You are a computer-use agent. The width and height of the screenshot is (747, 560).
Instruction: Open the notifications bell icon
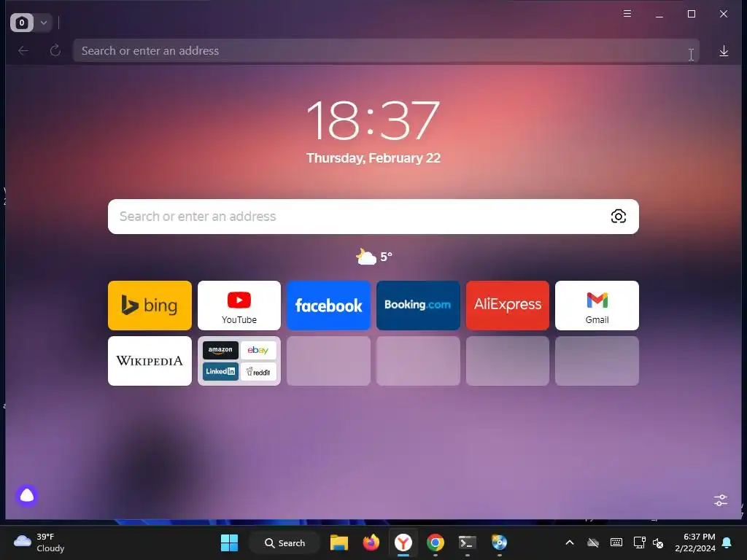click(727, 542)
